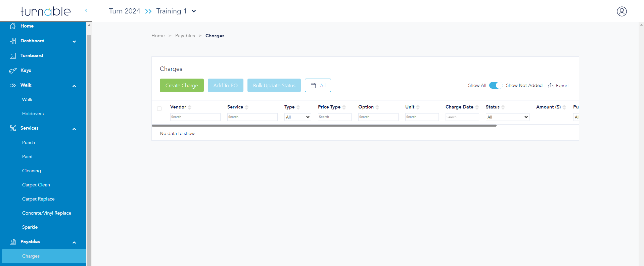Screen dimensions: 644x266
Task: Sort the table by Vendor column
Action: 190,107
